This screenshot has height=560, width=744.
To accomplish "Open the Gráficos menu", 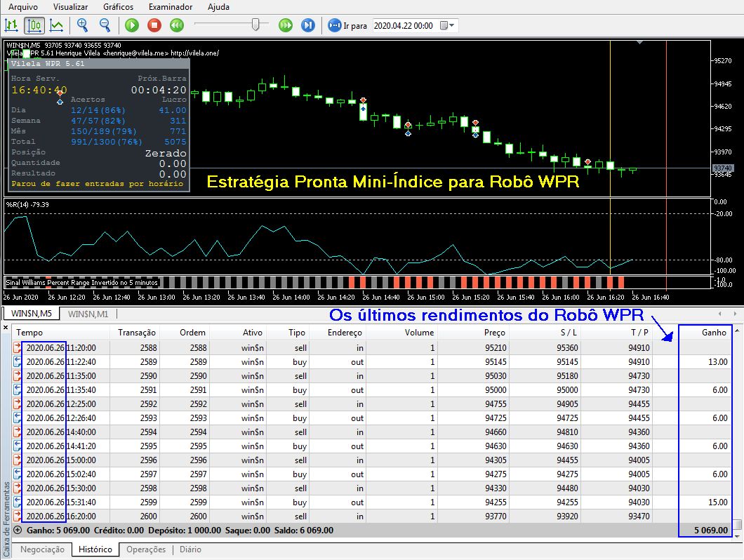I will pos(118,6).
